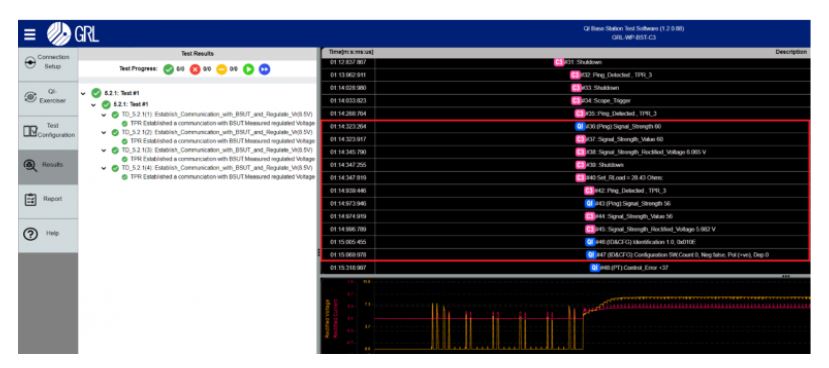Screen dimensions: 829x368
Task: Open Test Configuration panel
Action: click(x=48, y=131)
